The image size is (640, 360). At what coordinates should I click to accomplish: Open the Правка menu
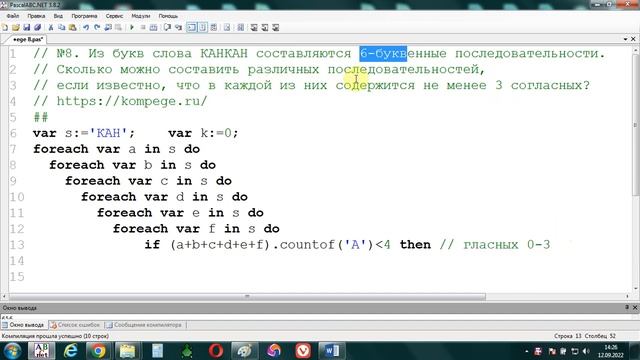[36, 16]
